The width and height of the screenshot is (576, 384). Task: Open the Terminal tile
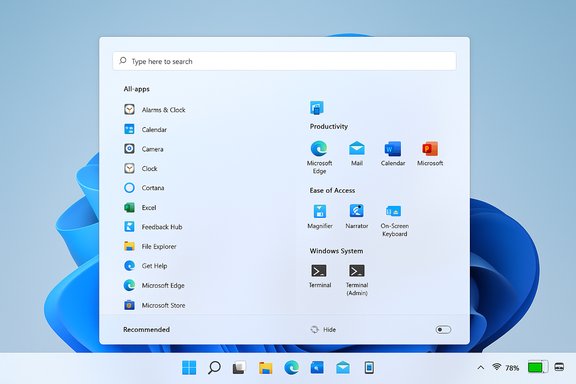320,276
